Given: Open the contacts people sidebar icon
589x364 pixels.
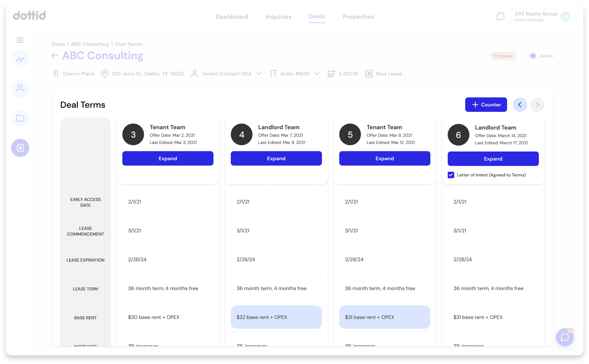Looking at the screenshot, I should click(20, 89).
